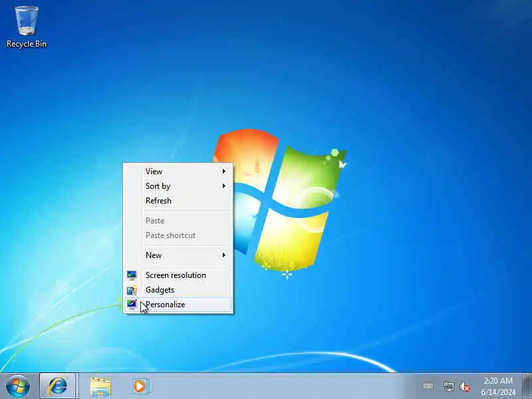Open the network status tray icon
Image resolution: width=532 pixels, height=399 pixels.
(x=448, y=386)
